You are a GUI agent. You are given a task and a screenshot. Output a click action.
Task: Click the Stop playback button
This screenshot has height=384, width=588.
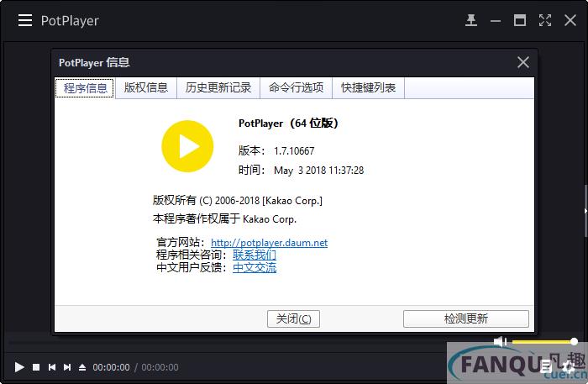(36, 367)
